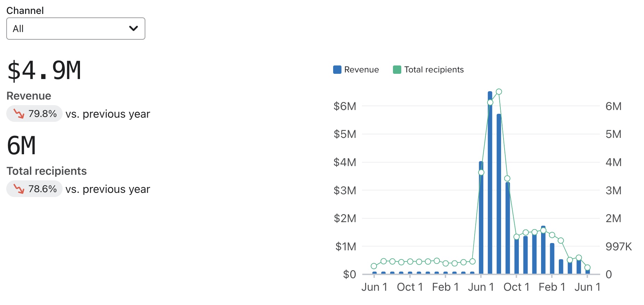Select the 78.6% change badge
Screen dimensions: 644x305
34,189
